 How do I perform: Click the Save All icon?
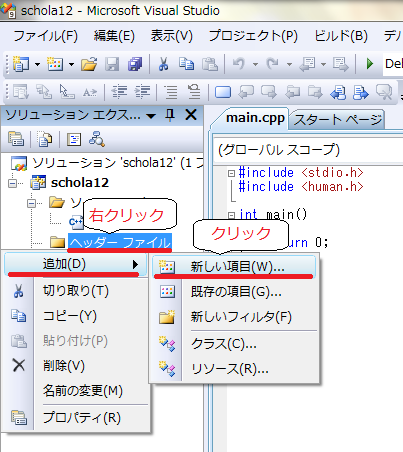click(x=135, y=64)
